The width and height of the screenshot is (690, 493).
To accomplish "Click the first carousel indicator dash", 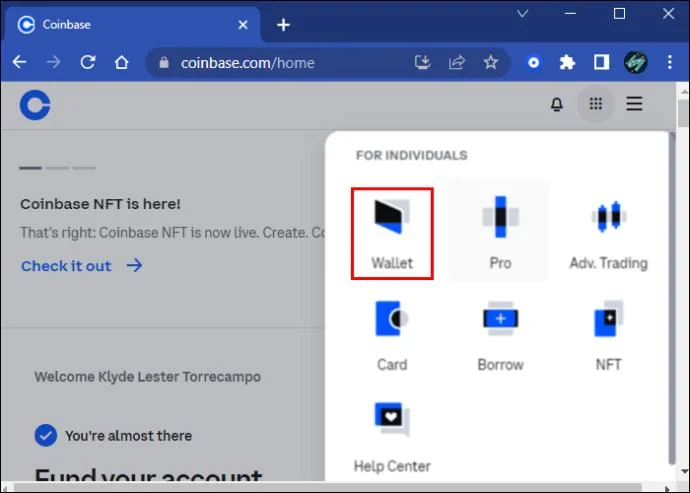I will (30, 168).
